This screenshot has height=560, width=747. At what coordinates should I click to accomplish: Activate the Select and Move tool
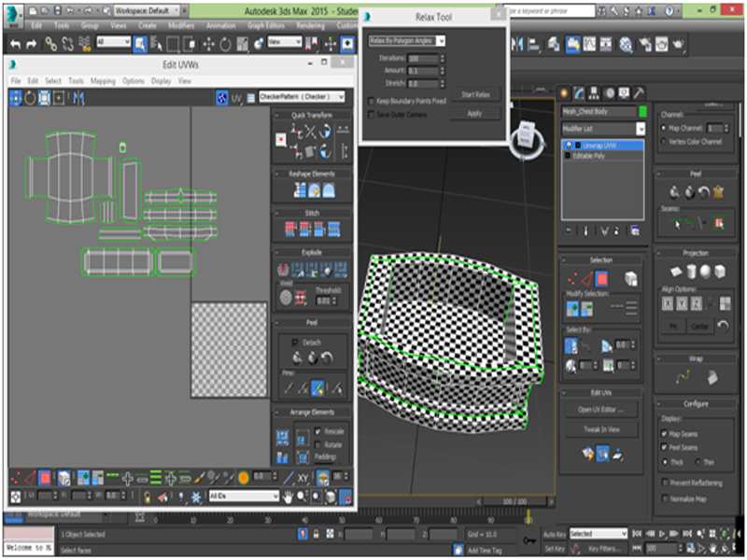[208, 44]
